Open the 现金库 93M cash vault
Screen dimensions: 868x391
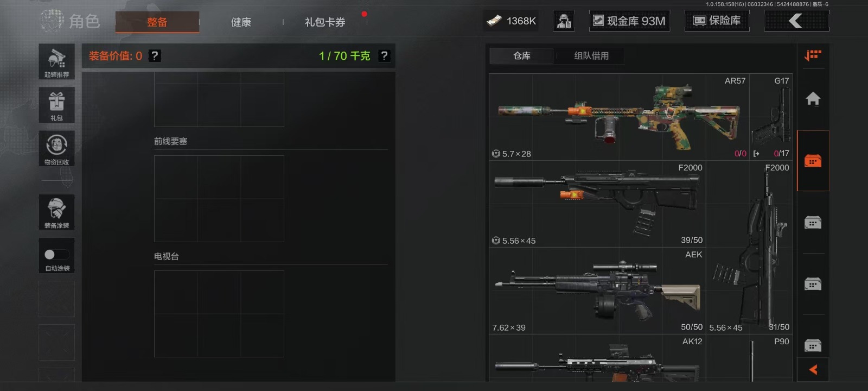[x=629, y=21]
